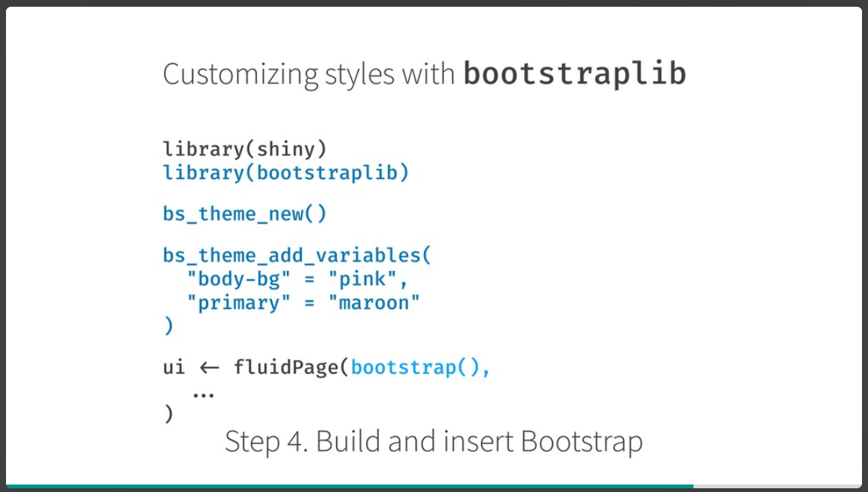The height and width of the screenshot is (492, 868).
Task: Click the 'ui ← fluidPage(' code text
Action: 256,367
